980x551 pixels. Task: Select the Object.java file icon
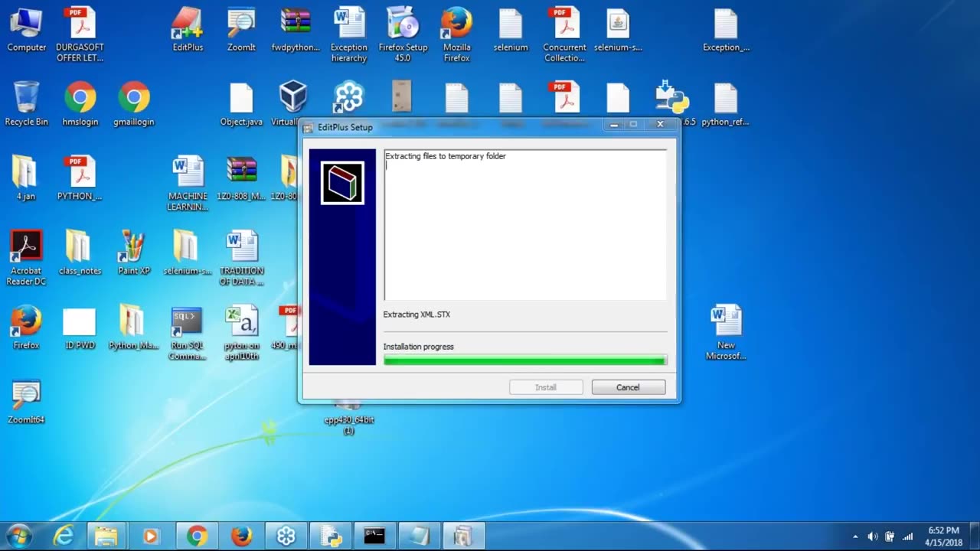(241, 104)
